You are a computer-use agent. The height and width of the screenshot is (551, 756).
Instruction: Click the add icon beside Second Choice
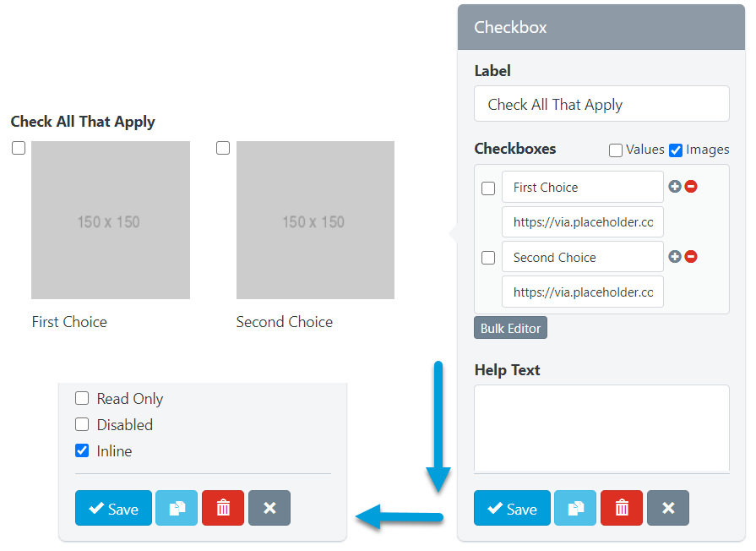[675, 257]
